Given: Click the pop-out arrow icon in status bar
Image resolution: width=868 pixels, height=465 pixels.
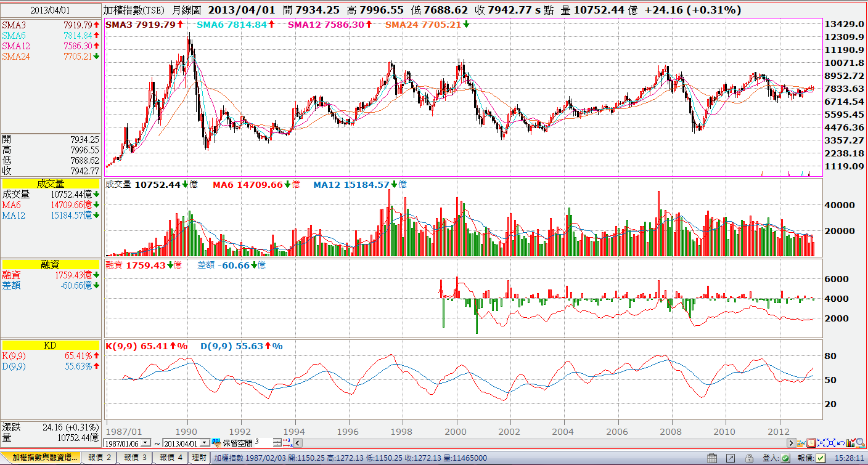Looking at the screenshot, I should (x=731, y=458).
